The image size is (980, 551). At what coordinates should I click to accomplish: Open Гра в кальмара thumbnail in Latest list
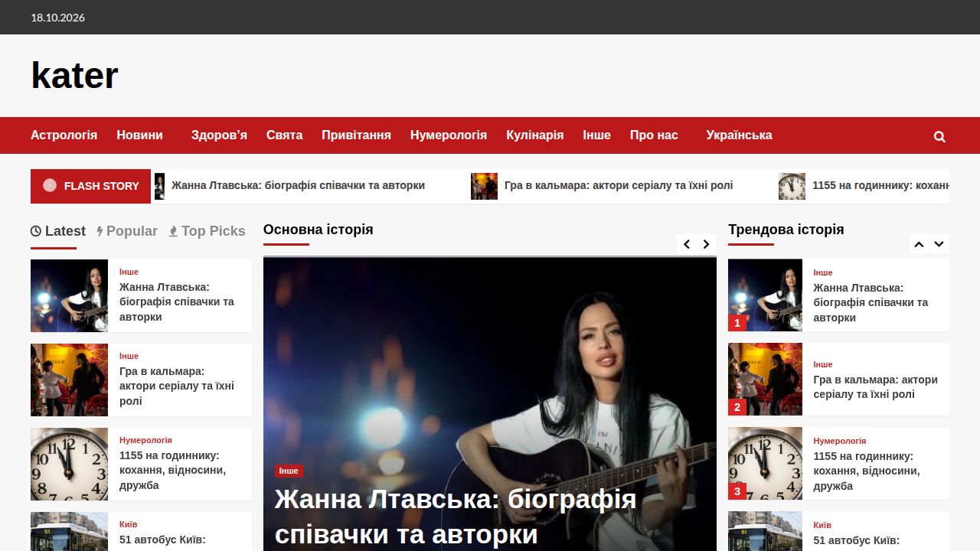coord(69,380)
